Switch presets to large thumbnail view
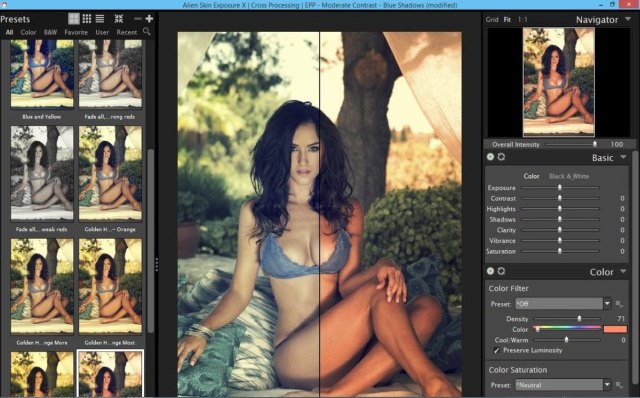The image size is (640, 398). [74, 18]
